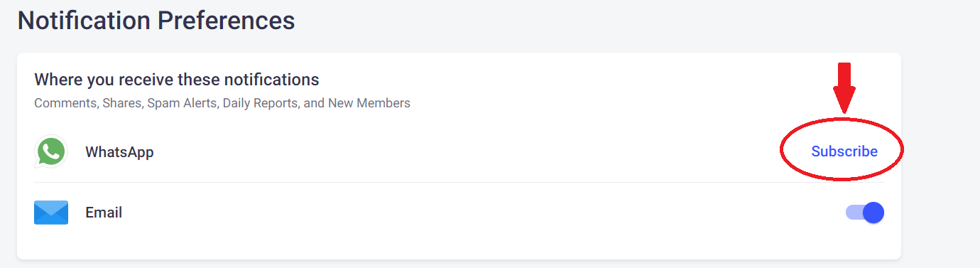Click the green WhatsApp logo icon
The image size is (980, 268).
click(x=51, y=151)
